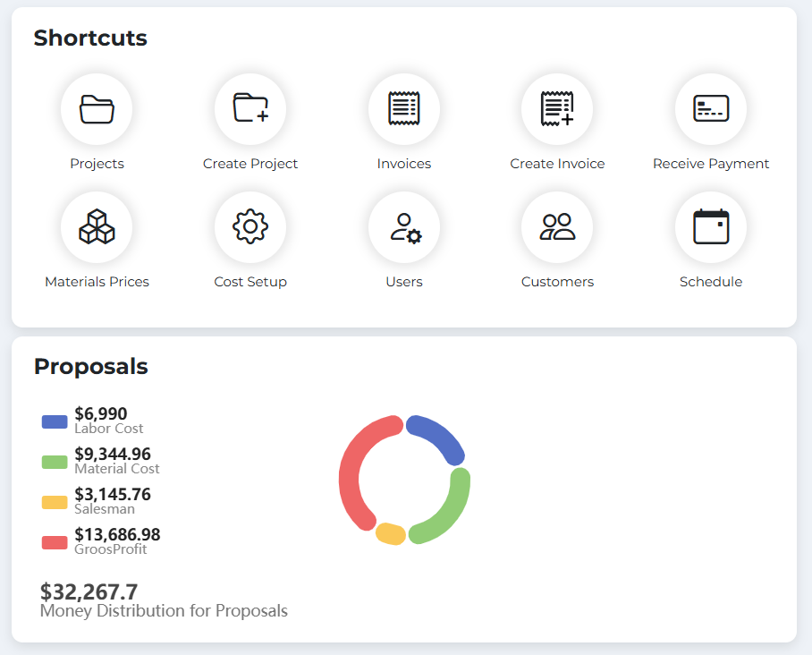
Task: Click the Create Project folder-plus icon
Action: point(250,109)
